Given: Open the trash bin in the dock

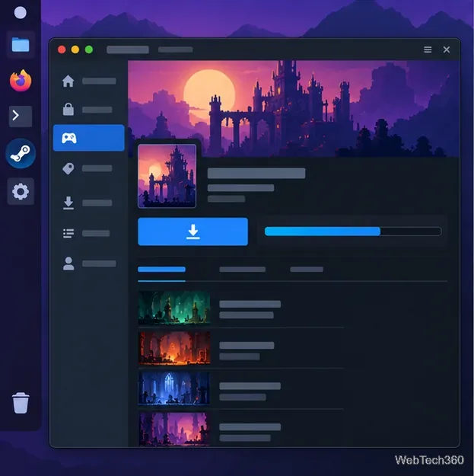Looking at the screenshot, I should coord(21,403).
